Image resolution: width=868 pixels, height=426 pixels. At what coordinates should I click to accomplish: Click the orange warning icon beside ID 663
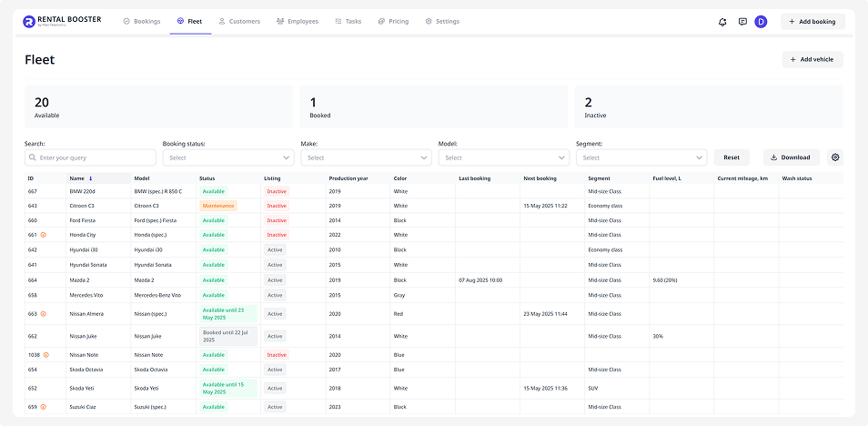(x=43, y=314)
